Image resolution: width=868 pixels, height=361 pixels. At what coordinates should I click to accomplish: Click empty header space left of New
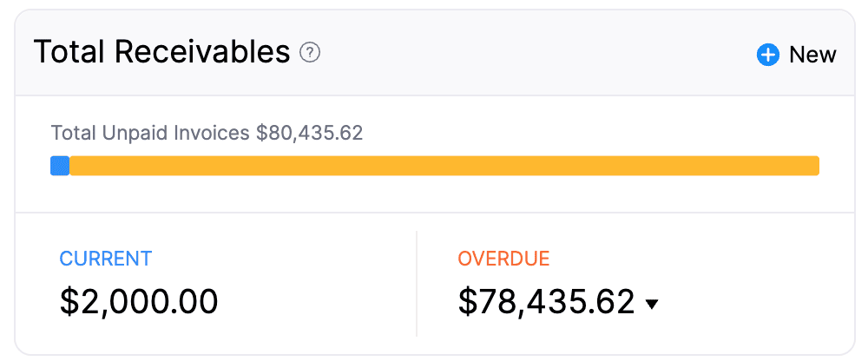tap(538, 54)
